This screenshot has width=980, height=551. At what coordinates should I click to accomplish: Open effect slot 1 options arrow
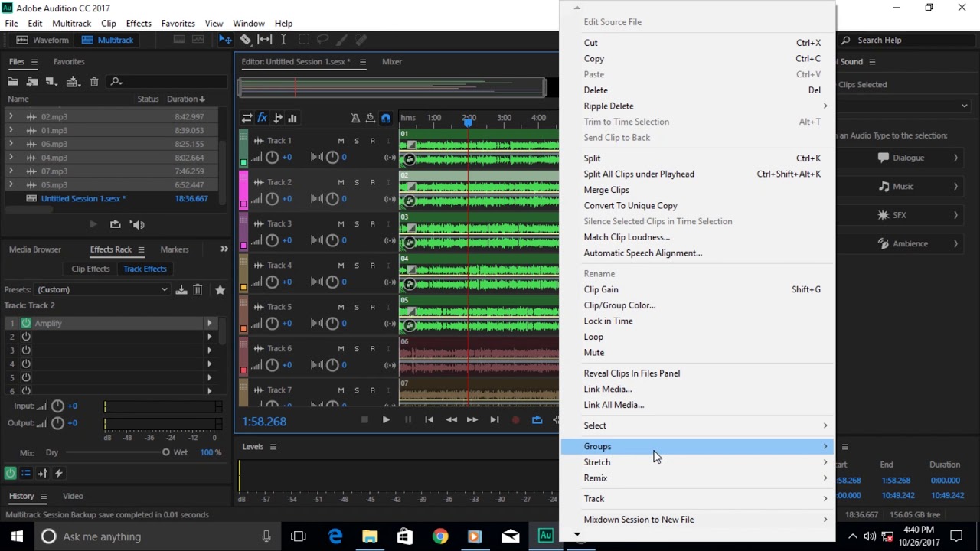pos(209,323)
